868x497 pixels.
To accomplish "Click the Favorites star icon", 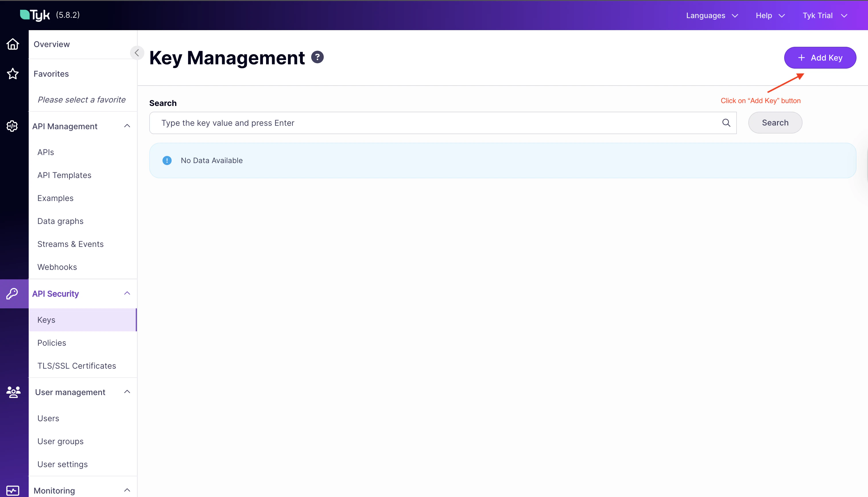I will (x=13, y=74).
